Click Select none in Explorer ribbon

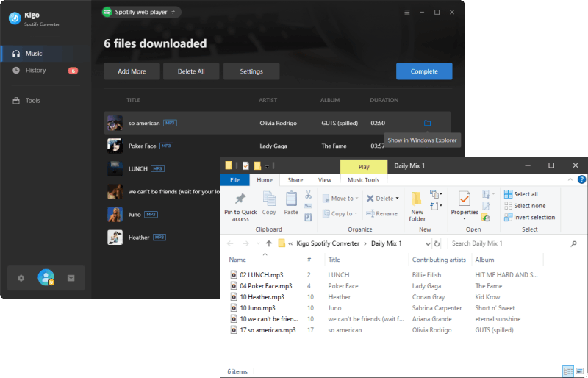(x=525, y=206)
